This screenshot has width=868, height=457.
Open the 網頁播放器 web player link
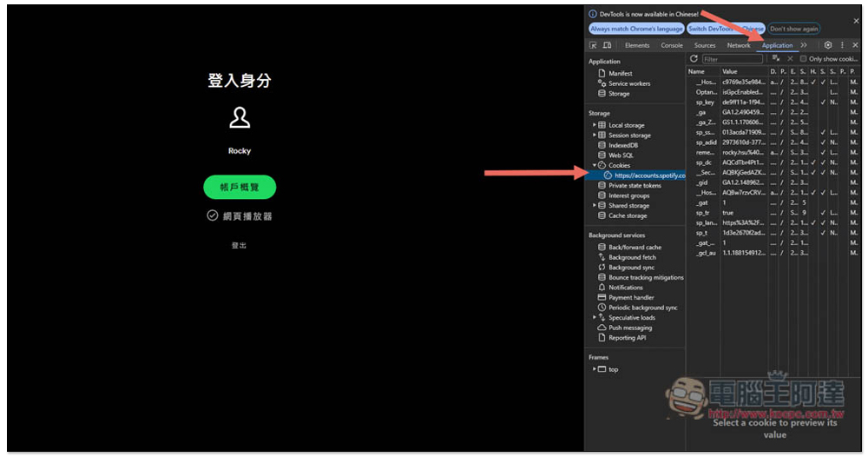click(240, 216)
